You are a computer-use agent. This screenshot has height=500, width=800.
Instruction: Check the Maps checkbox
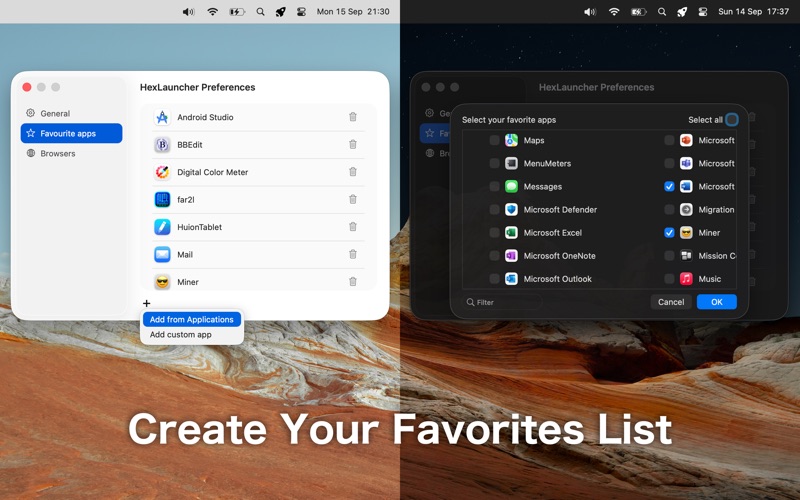(x=494, y=140)
